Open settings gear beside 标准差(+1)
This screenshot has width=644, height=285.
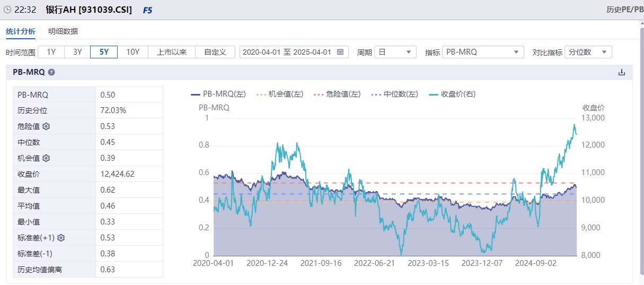[61, 238]
